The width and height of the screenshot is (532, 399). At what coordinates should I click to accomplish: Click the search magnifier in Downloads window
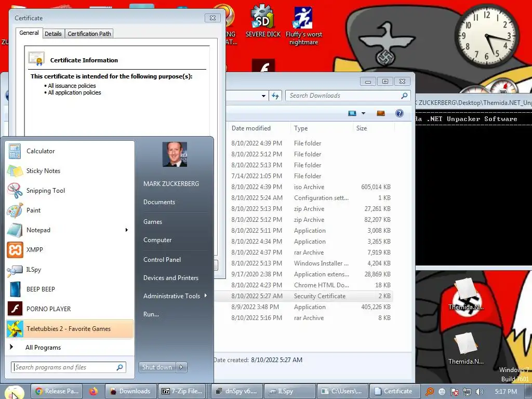coord(404,96)
